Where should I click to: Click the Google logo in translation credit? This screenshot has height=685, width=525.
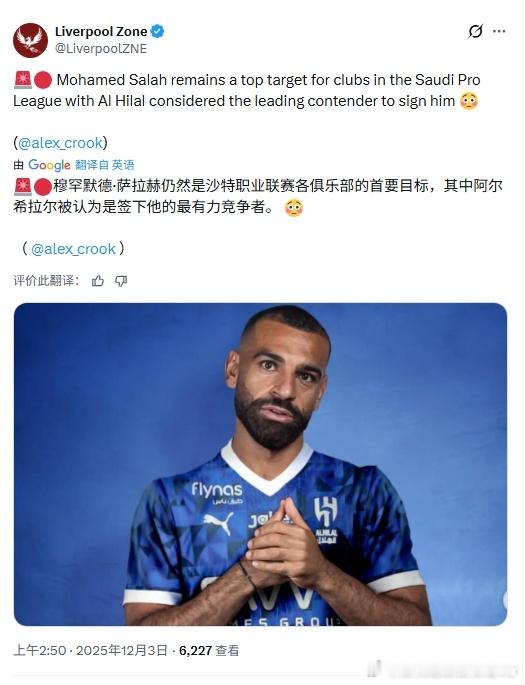tap(49, 165)
